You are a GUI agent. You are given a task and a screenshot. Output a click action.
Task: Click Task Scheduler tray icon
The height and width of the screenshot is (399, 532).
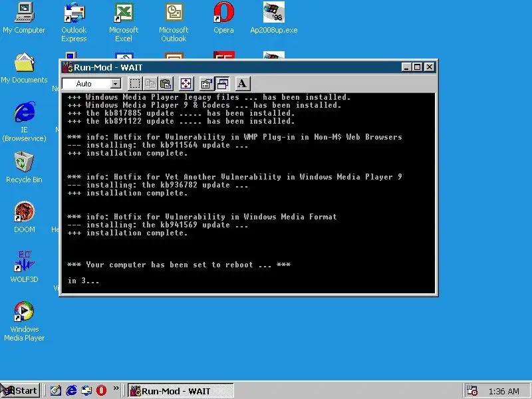[472, 390]
